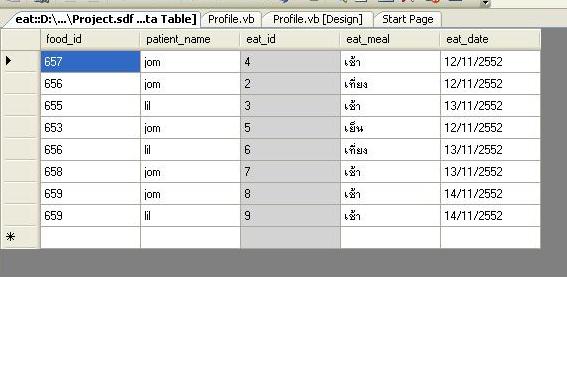
Task: Click patient_name lil in eat_id 6 row
Action: (191, 150)
